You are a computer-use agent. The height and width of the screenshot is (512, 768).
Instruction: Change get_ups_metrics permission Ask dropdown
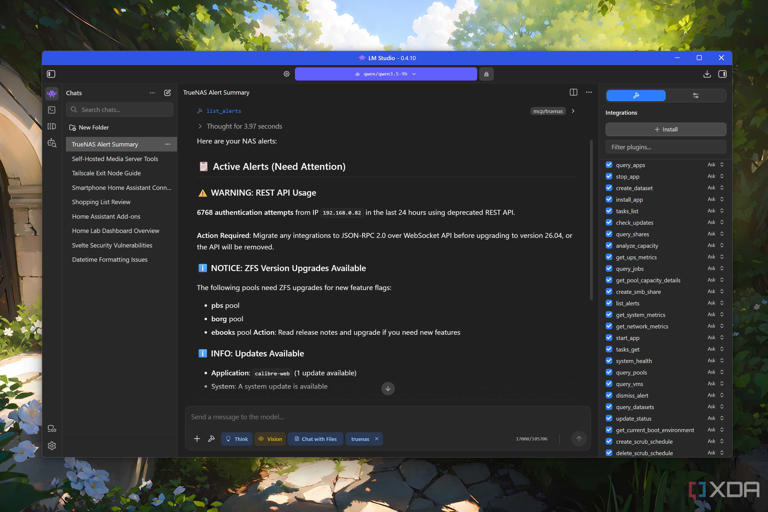click(x=715, y=257)
